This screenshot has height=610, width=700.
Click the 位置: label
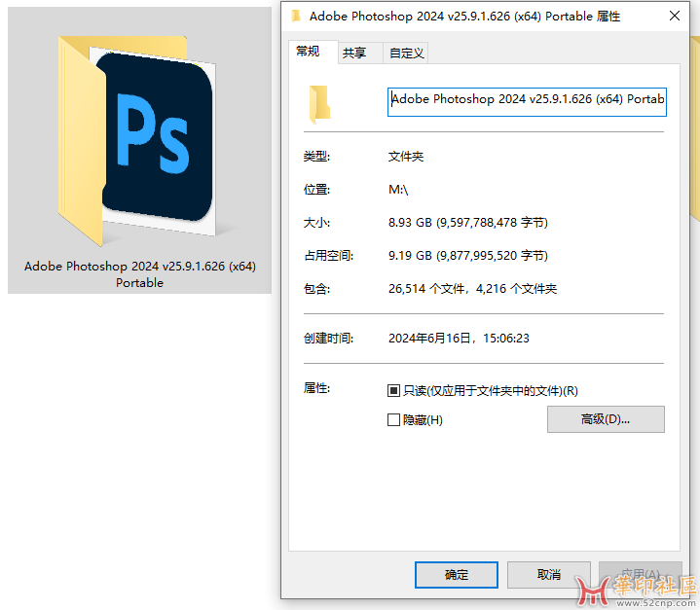pyautogui.click(x=316, y=190)
